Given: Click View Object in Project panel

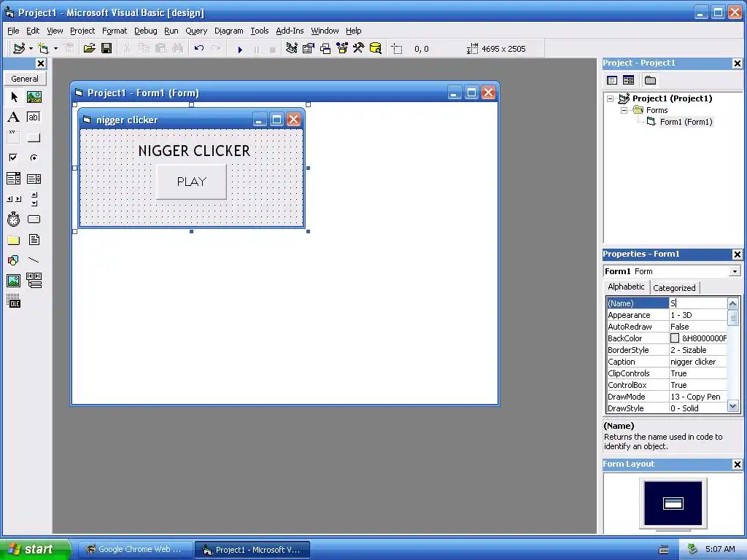Looking at the screenshot, I should pos(628,80).
